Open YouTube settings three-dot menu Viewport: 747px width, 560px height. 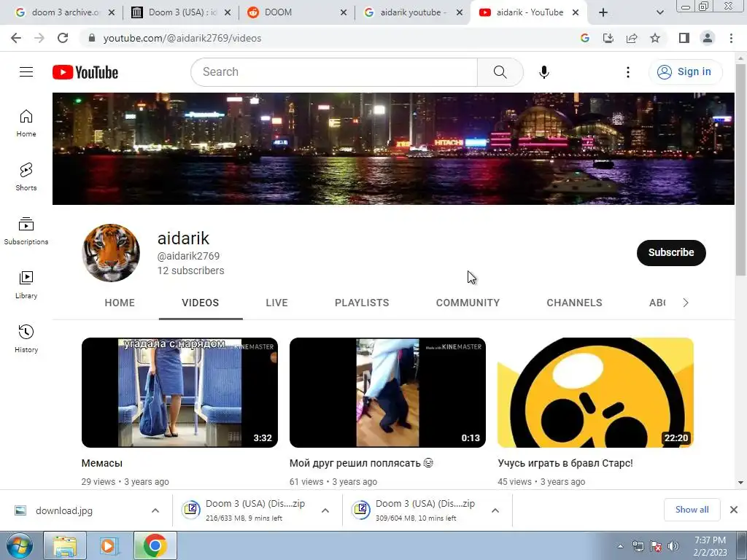point(628,72)
